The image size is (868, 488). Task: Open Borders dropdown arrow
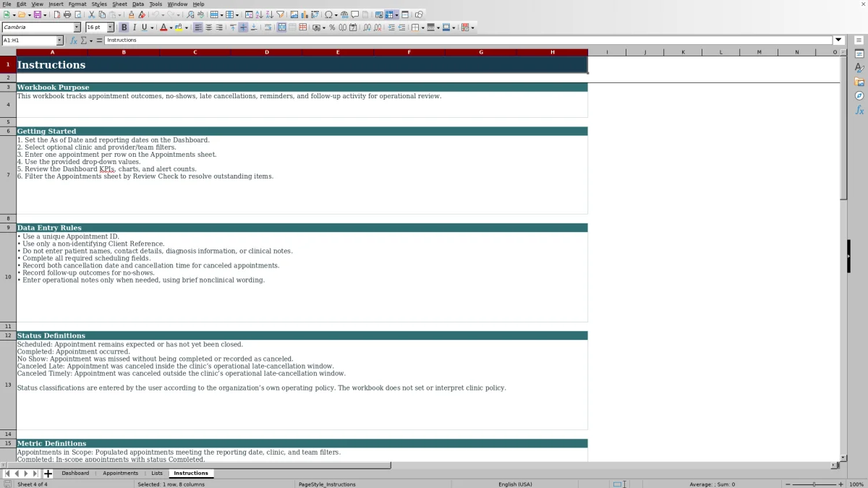pos(422,27)
